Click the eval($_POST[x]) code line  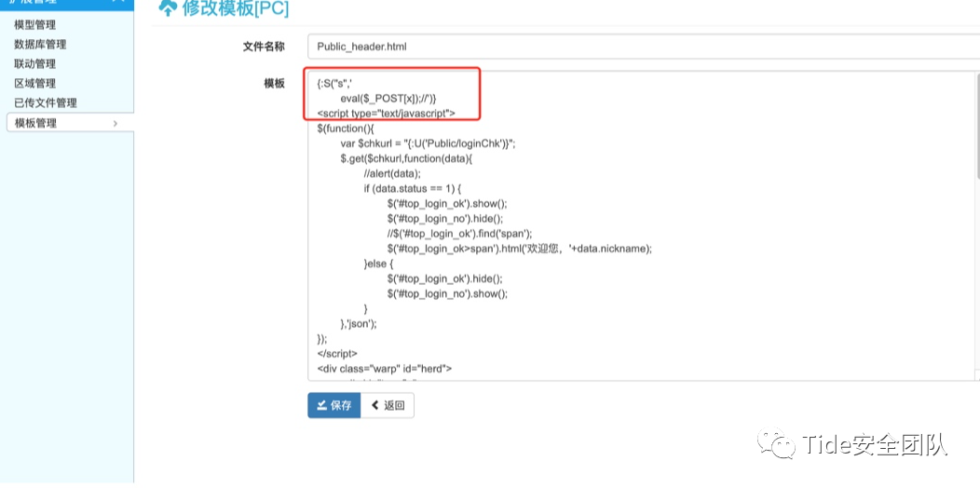pos(388,99)
